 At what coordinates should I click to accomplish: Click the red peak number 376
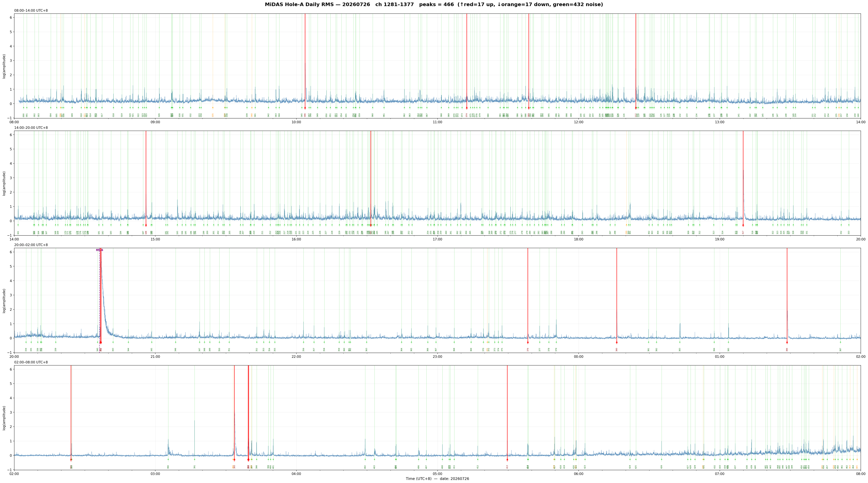(x=528, y=350)
